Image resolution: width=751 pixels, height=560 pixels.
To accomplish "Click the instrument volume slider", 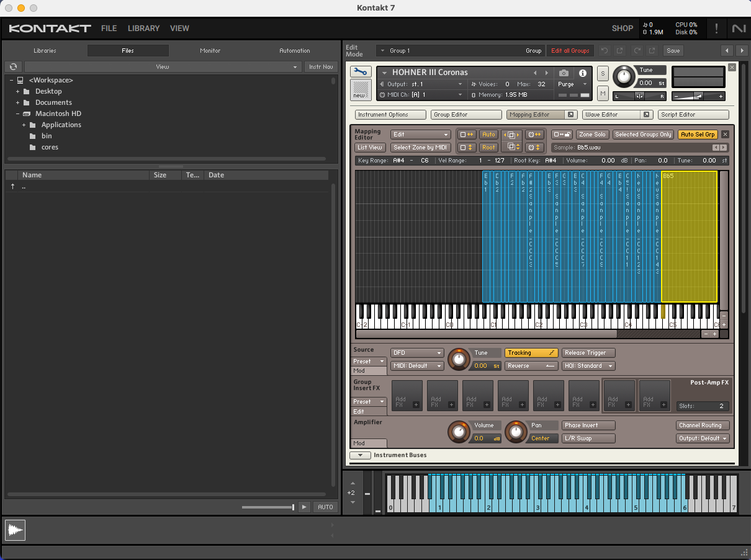I will coord(698,96).
